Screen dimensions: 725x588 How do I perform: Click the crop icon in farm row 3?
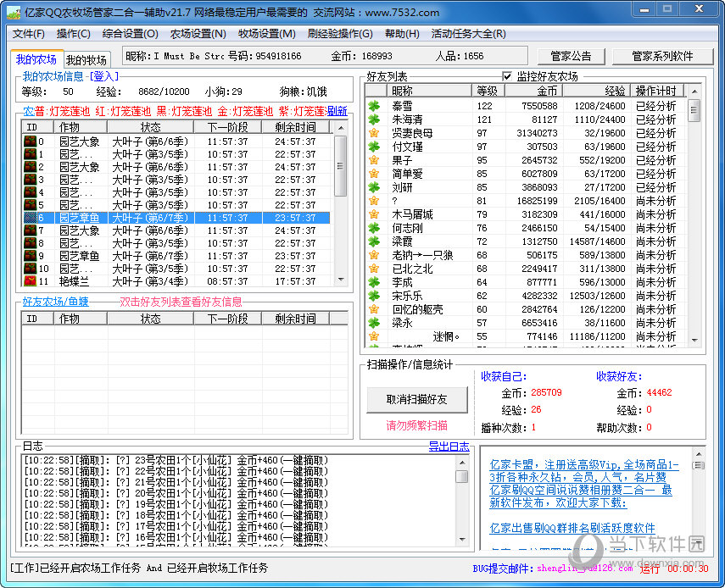click(x=30, y=180)
